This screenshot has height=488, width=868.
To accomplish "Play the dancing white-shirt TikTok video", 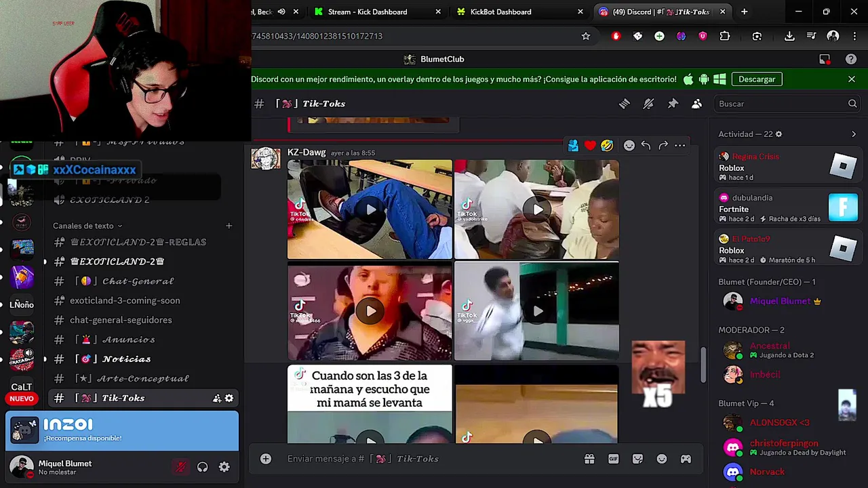I will (x=536, y=311).
